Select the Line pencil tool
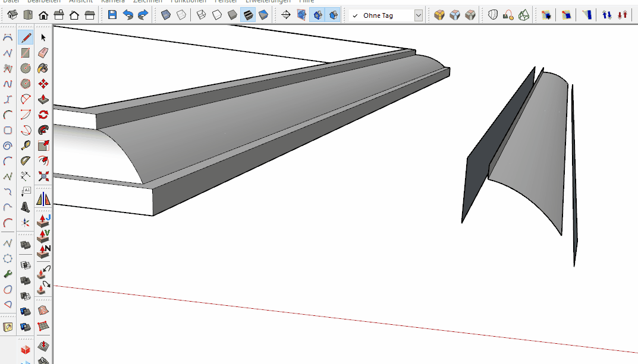Viewport: 638px width, 364px height. (26, 38)
